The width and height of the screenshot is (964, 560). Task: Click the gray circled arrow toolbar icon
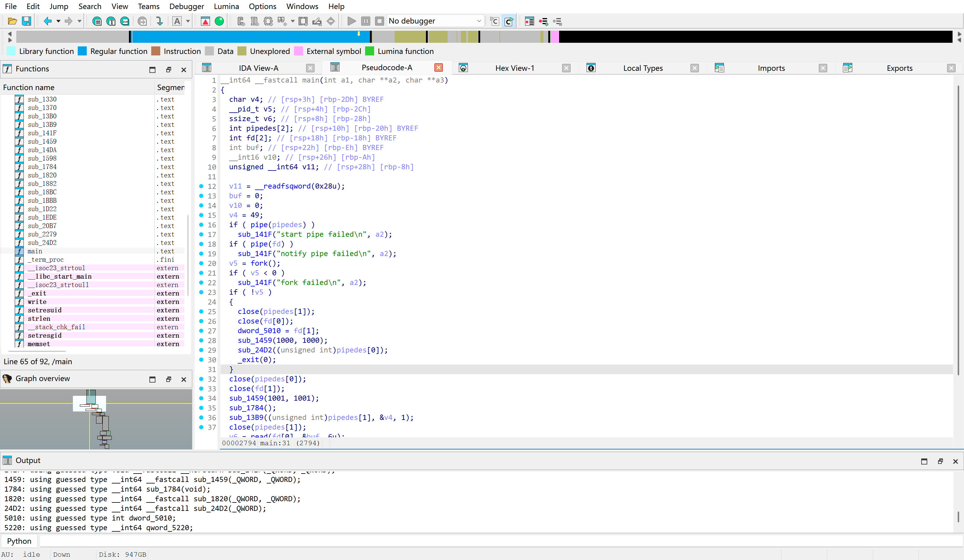142,21
